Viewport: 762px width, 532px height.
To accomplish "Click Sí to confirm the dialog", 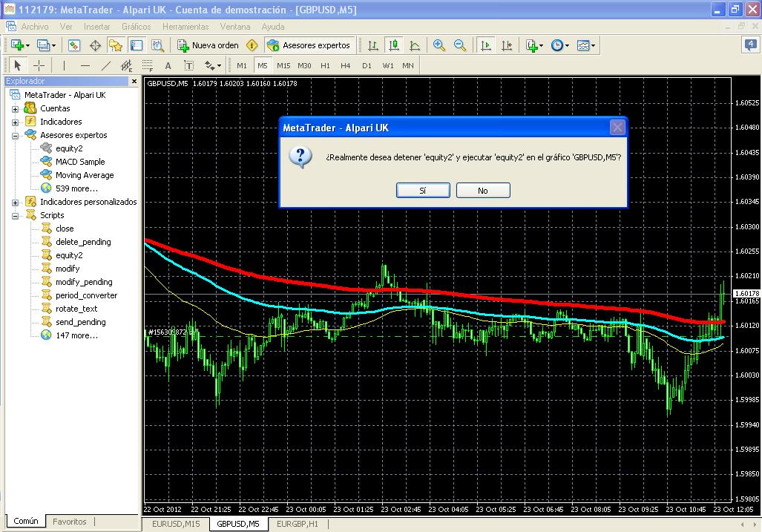I will tap(423, 191).
